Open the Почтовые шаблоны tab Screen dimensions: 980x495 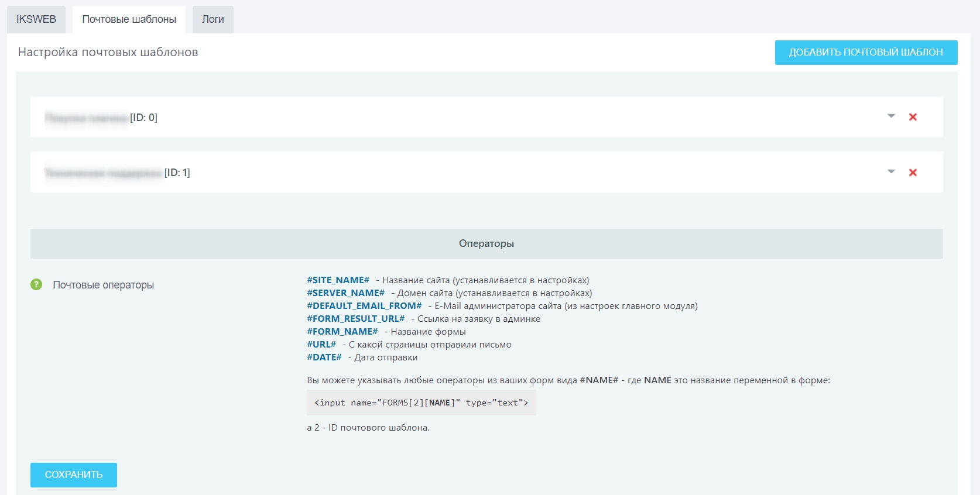pos(129,19)
